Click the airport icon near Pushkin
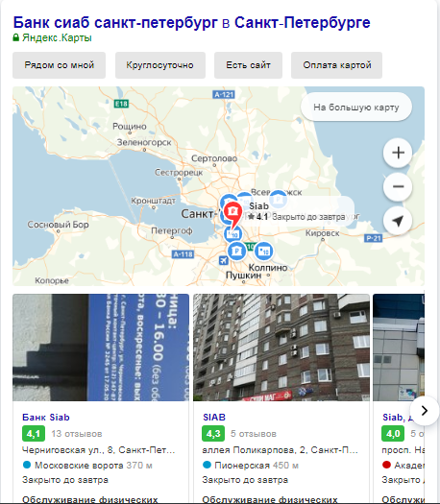Viewport: 440px width, 504px height. tap(224, 260)
